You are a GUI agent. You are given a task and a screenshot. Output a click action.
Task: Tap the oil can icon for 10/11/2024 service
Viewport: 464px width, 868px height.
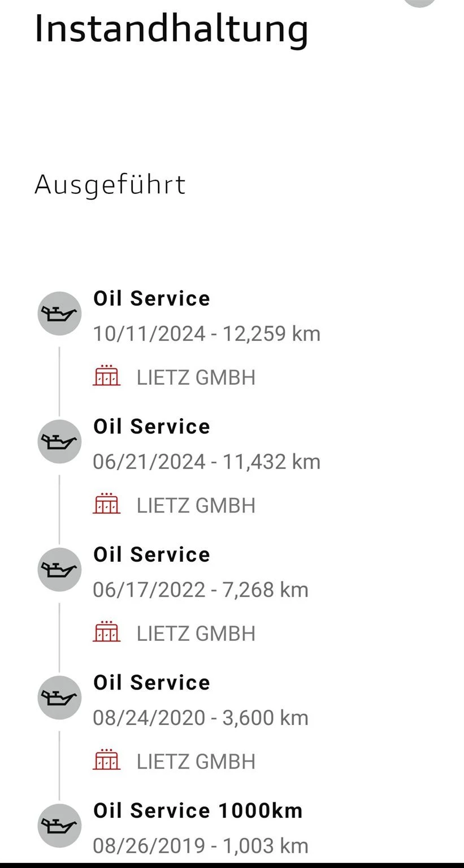pyautogui.click(x=59, y=313)
